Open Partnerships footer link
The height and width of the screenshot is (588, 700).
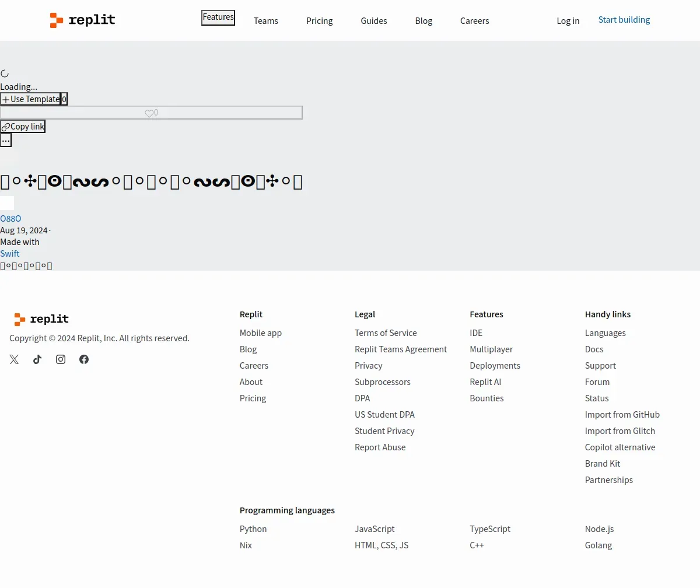point(609,480)
